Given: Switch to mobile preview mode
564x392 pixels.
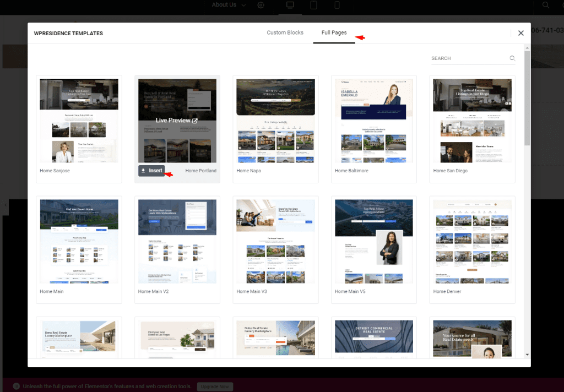Looking at the screenshot, I should click(x=337, y=6).
